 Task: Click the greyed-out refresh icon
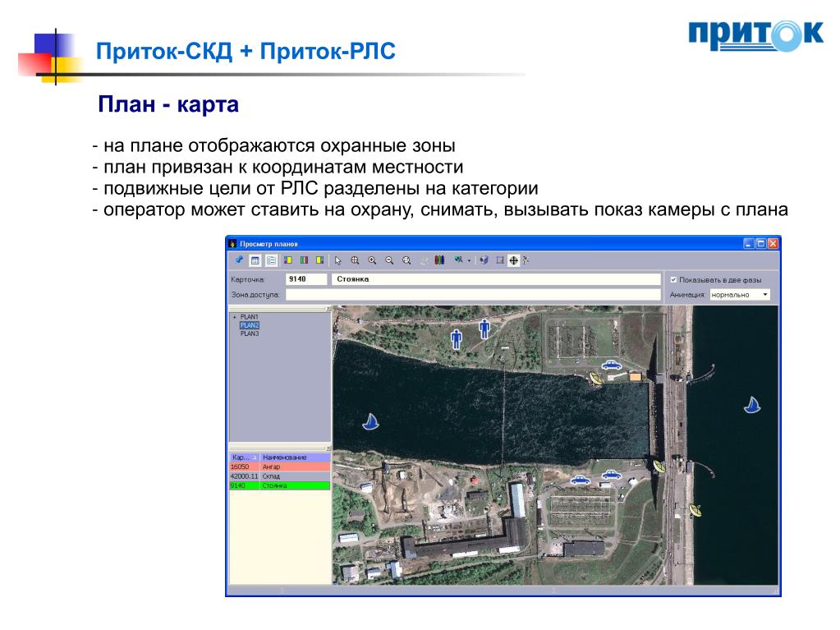423,260
